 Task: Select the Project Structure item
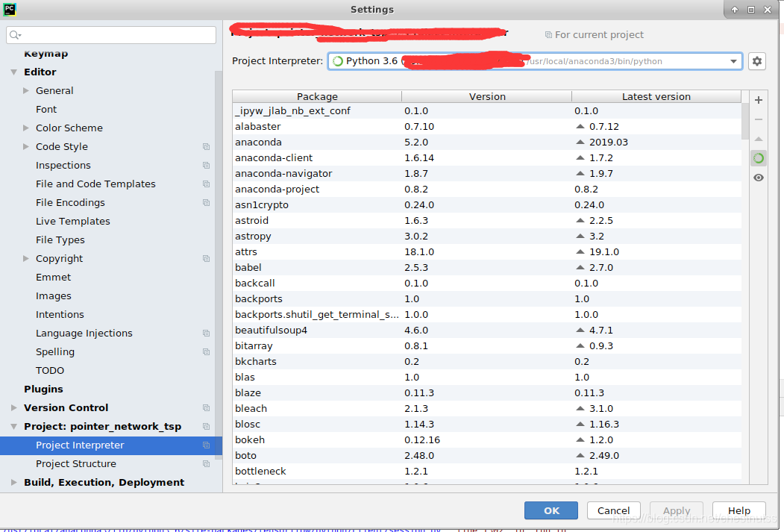pyautogui.click(x=76, y=464)
